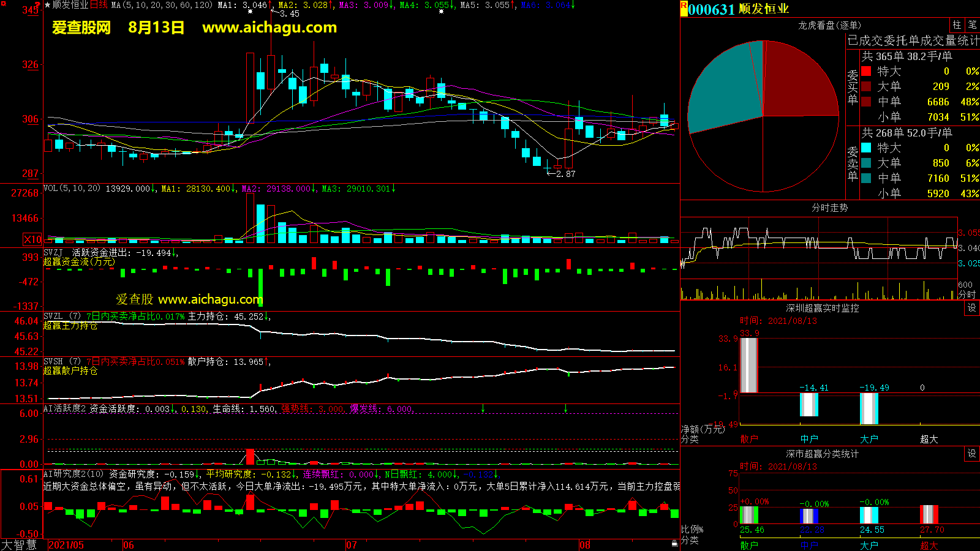Toggle the 分时 label under intraday chart
Screen dimensions: 980x551
click(967, 295)
